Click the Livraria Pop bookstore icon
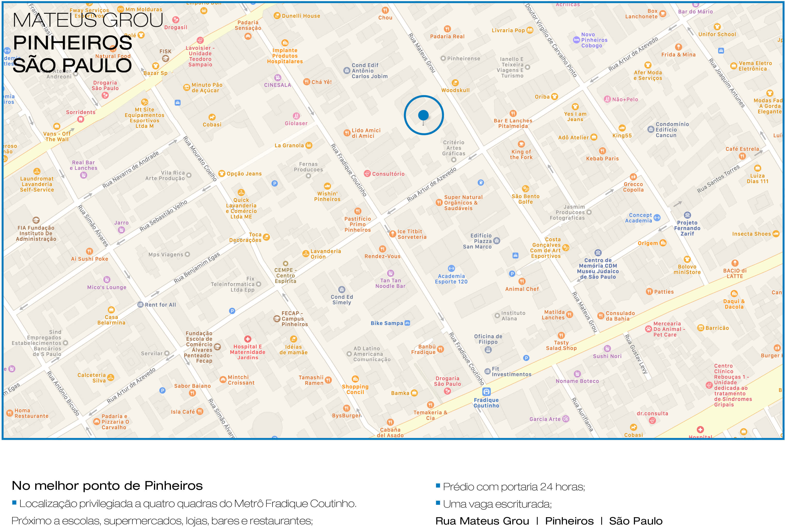This screenshot has width=786, height=532. click(530, 30)
